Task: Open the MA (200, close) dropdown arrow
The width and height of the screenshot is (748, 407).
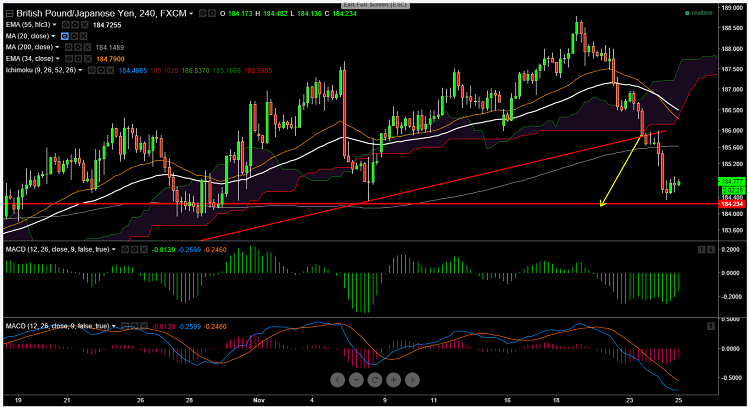Action: [57, 47]
